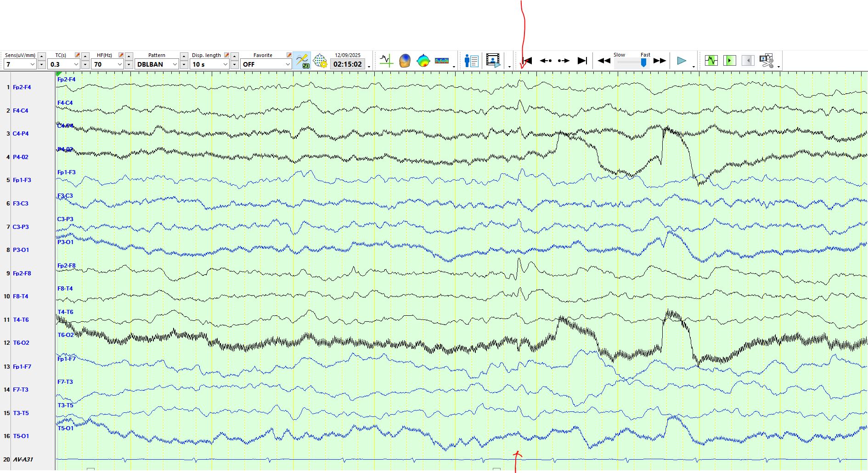The height and width of the screenshot is (473, 868).
Task: Jump to the end of the recording
Action: tap(582, 61)
